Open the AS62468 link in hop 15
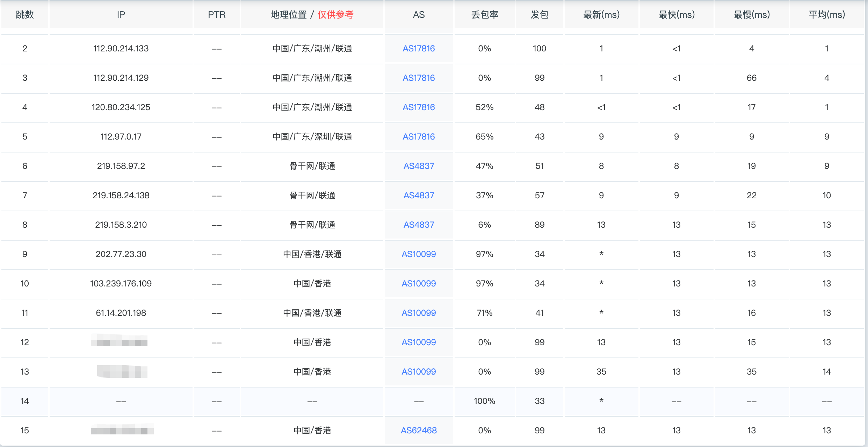This screenshot has width=868, height=447. click(419, 431)
